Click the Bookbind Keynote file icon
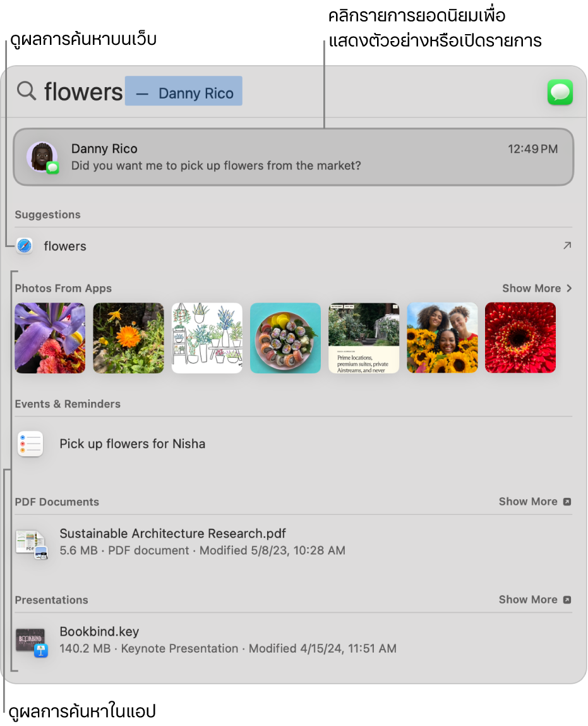 coord(32,642)
